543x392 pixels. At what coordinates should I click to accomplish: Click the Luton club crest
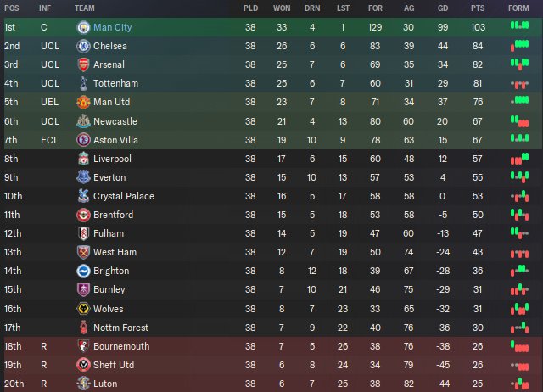(x=83, y=384)
